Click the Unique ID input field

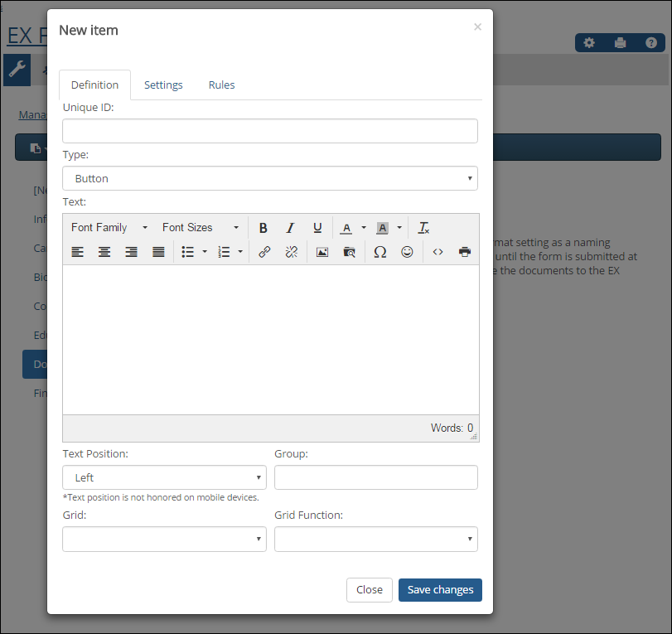[x=269, y=131]
